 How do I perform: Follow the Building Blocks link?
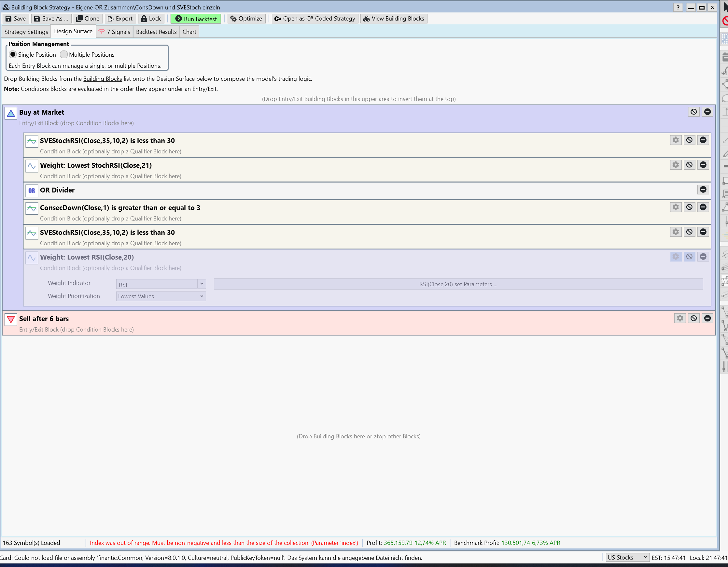[102, 79]
